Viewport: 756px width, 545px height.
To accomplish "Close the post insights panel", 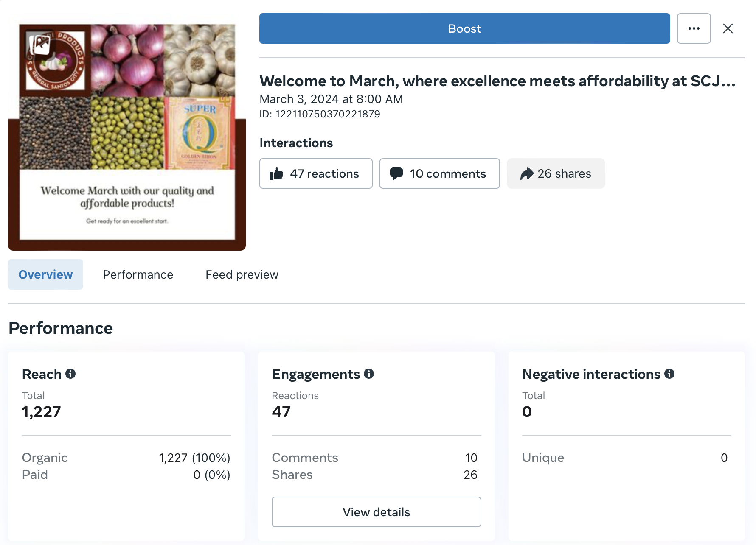I will point(728,28).
